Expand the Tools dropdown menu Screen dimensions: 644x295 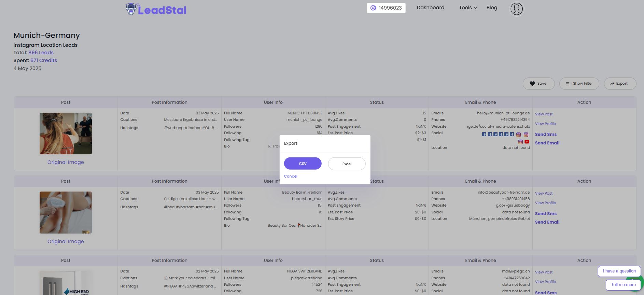click(x=467, y=8)
